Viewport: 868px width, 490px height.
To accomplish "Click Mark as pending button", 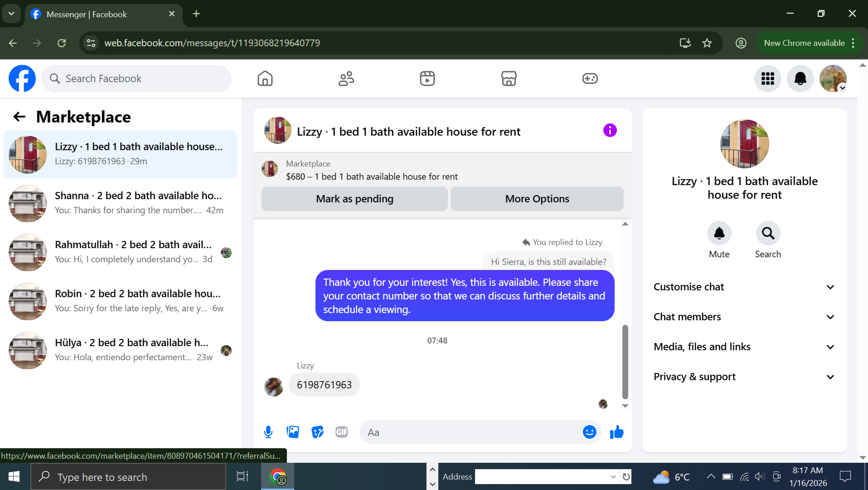I will (x=354, y=199).
